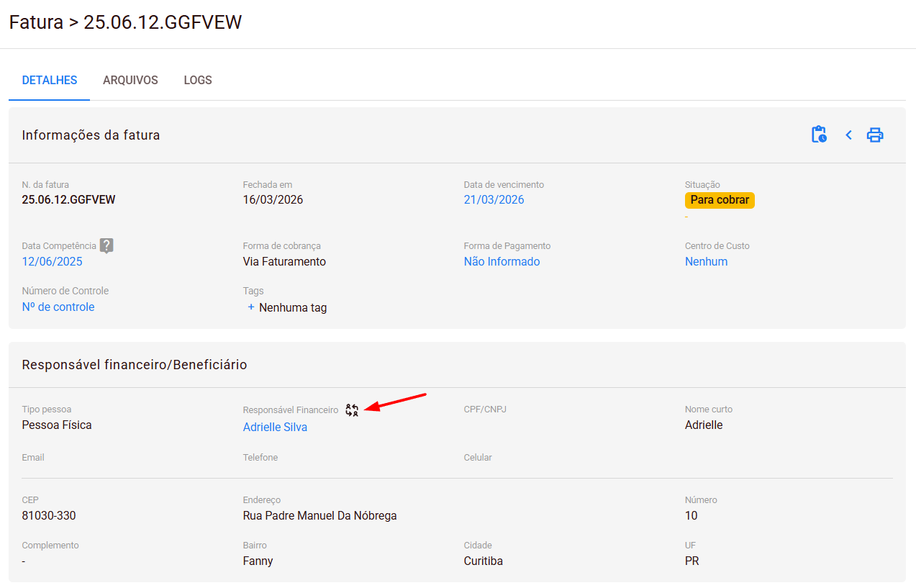
Task: Click invoice number 25.06.12.GGFVEW value
Action: point(68,200)
